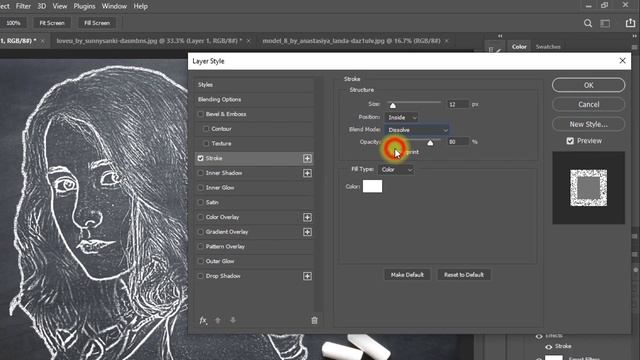The width and height of the screenshot is (640, 360).
Task: Switch to model_8 document tab
Action: coord(351,41)
